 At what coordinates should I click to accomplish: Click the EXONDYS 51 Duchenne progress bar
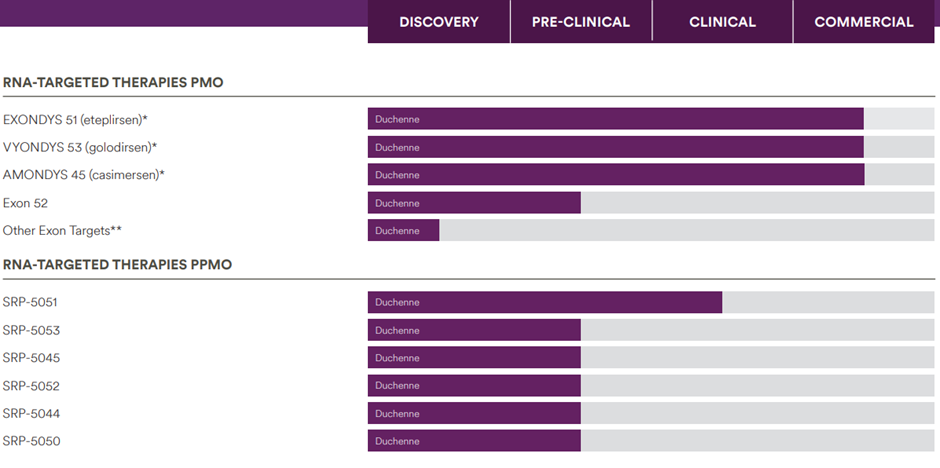click(x=616, y=119)
